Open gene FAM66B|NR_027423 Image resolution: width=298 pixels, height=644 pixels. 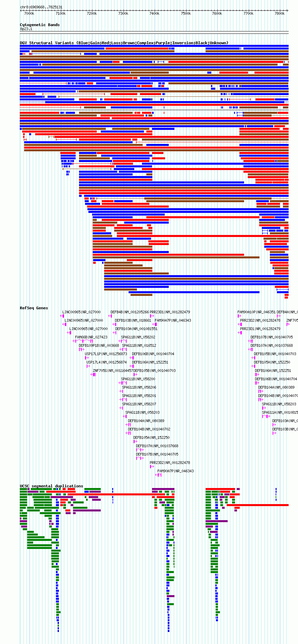pos(91,337)
